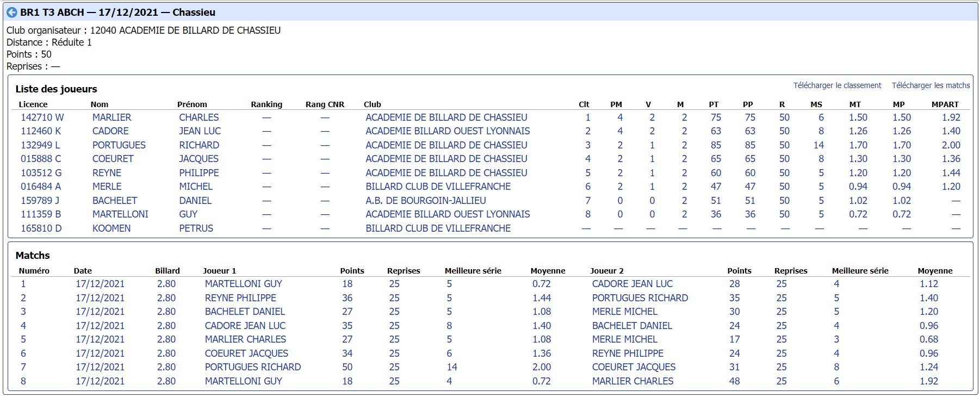The image size is (980, 397).
Task: Open REYNE PHILIPPE in match 2
Action: coord(240,298)
